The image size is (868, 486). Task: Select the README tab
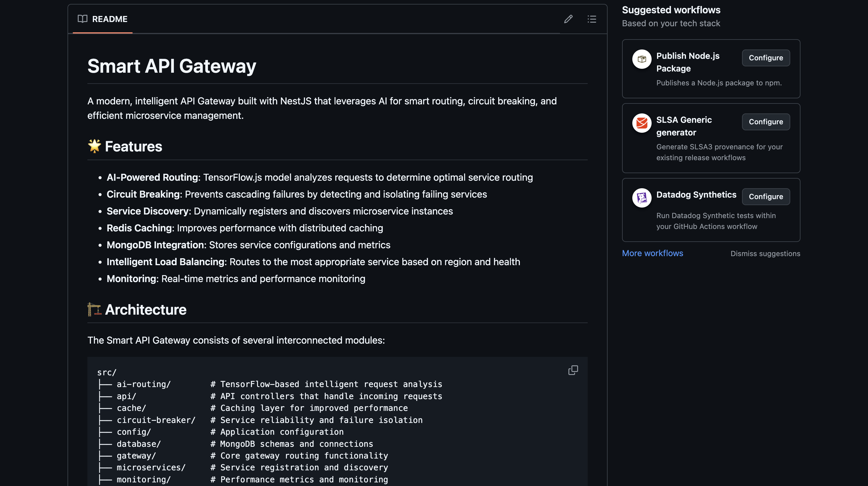pyautogui.click(x=102, y=19)
